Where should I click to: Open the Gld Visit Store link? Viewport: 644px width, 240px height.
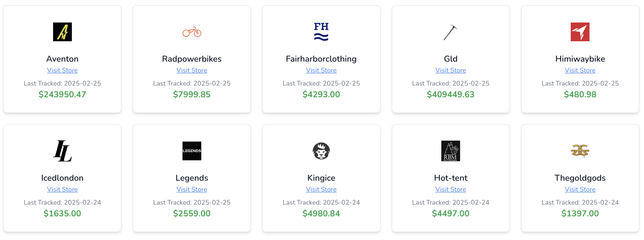coord(450,70)
